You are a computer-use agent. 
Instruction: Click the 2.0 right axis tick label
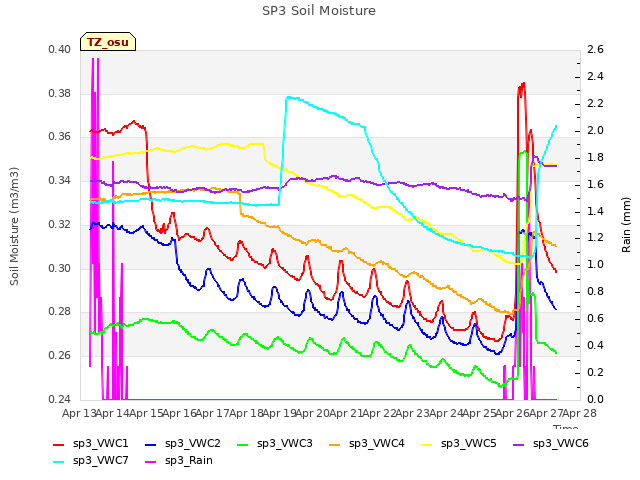pos(596,131)
